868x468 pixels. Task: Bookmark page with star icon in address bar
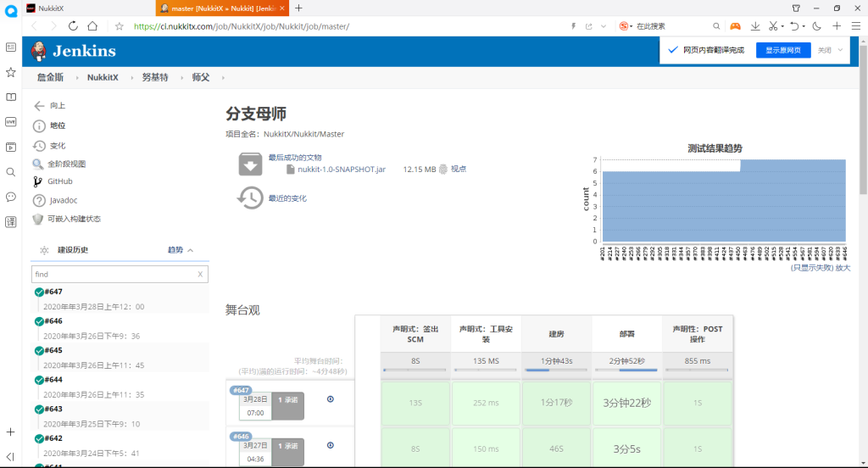(119, 26)
